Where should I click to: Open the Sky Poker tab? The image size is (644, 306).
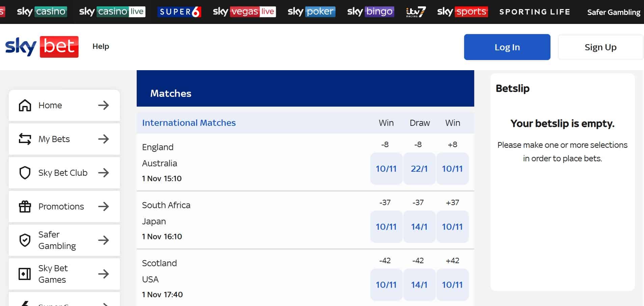(x=311, y=12)
